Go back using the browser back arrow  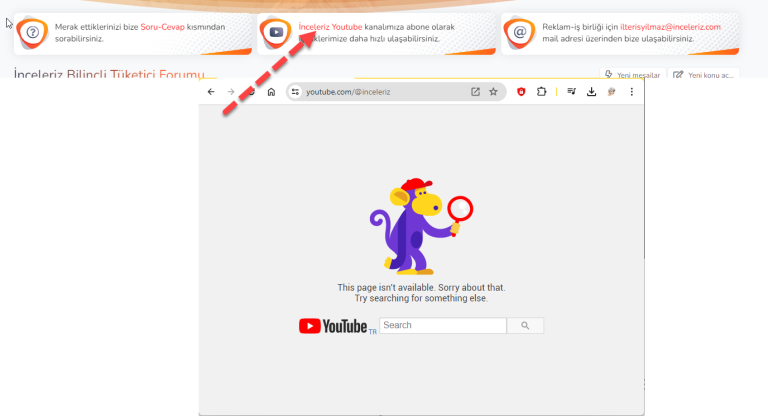(x=211, y=92)
